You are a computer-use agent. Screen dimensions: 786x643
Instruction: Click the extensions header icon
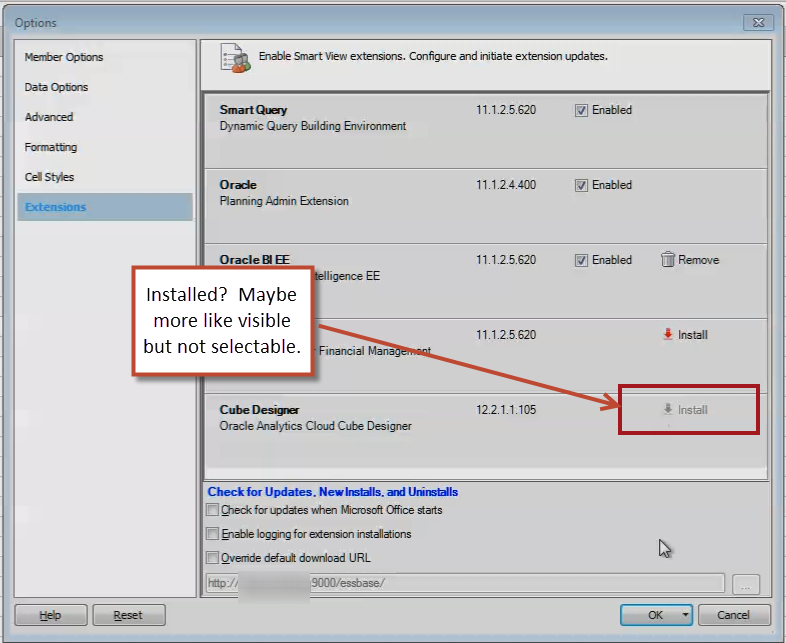[235, 59]
